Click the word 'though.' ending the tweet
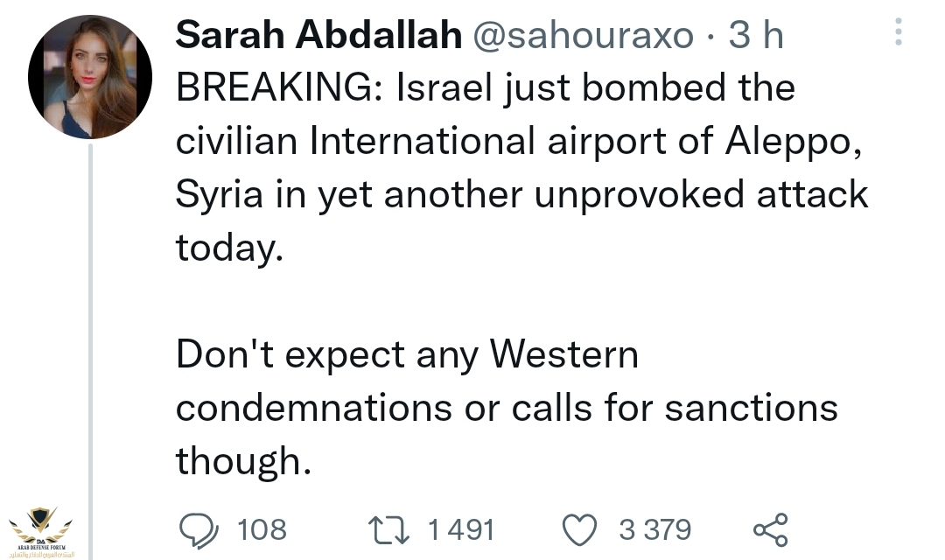 (x=243, y=460)
